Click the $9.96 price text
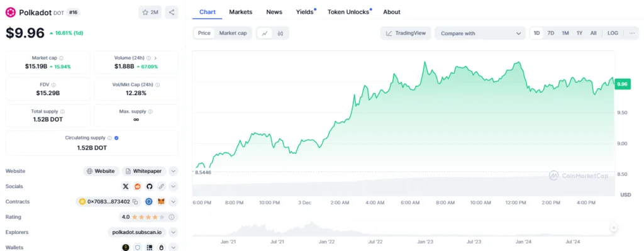The height and width of the screenshot is (251, 644). [x=25, y=33]
